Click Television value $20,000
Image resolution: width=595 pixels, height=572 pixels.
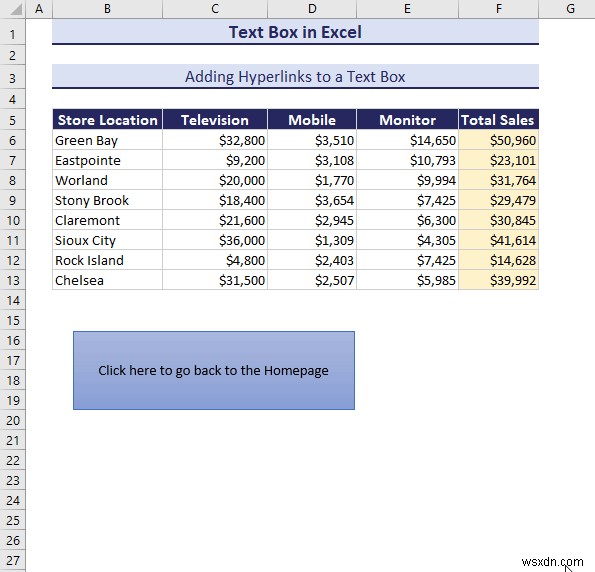[x=215, y=180]
